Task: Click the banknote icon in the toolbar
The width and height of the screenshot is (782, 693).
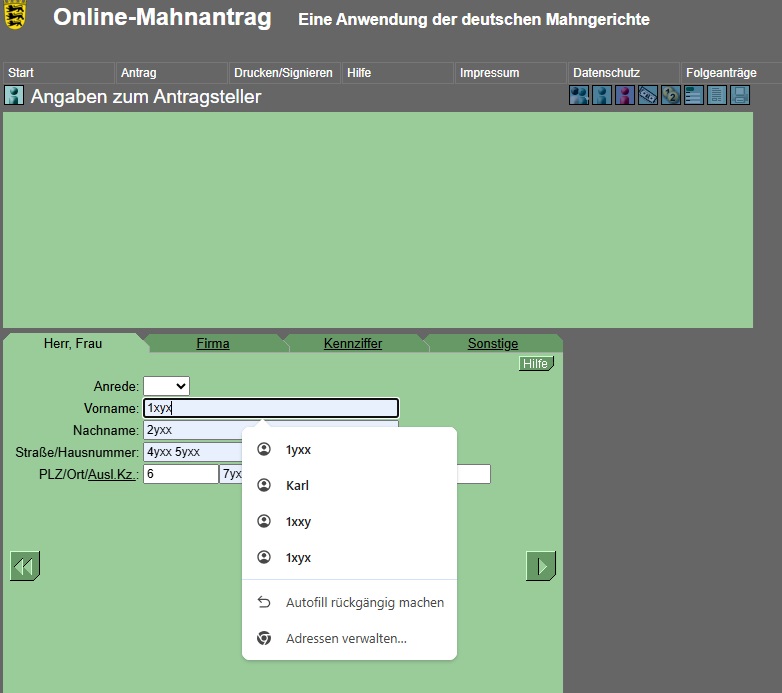Action: [648, 96]
